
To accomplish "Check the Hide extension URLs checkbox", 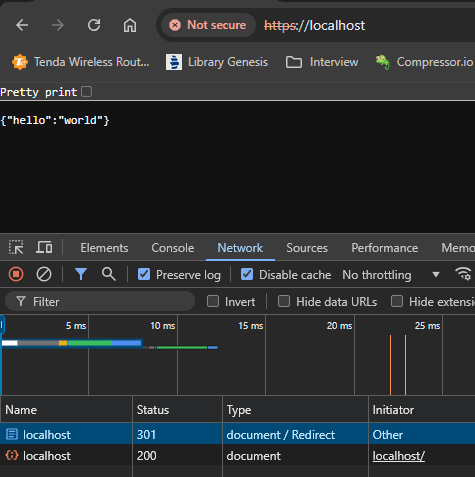I will pos(397,301).
